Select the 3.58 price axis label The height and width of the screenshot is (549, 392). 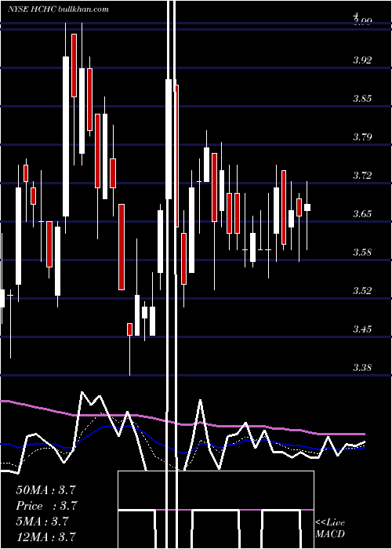click(362, 252)
